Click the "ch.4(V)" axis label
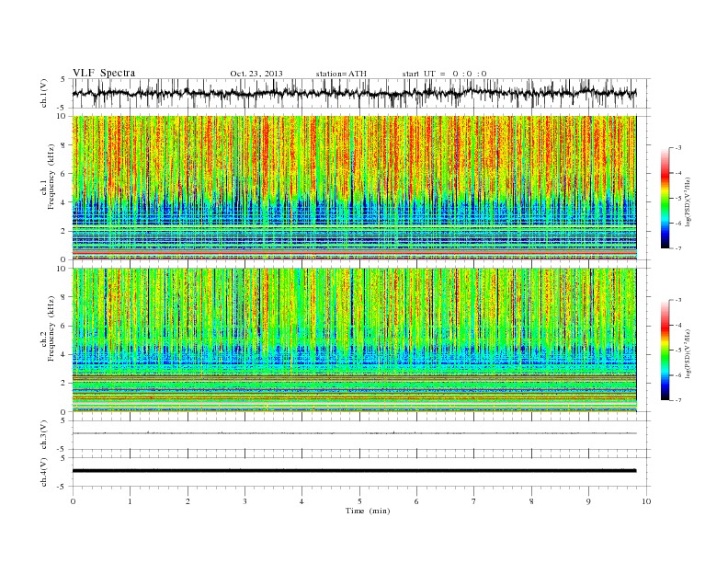Image resolution: width=728 pixels, height=563 pixels. [x=44, y=472]
